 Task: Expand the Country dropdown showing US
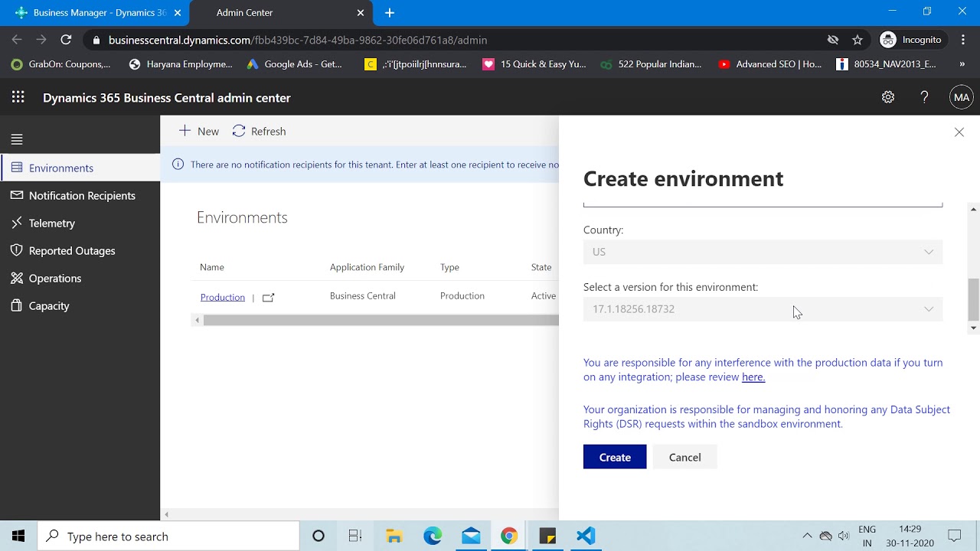[x=763, y=252]
